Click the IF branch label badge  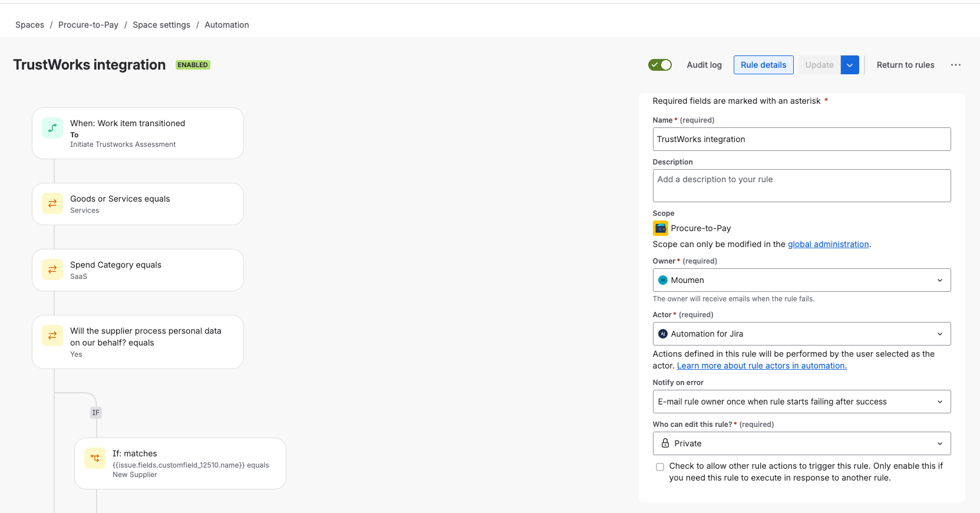tap(96, 413)
